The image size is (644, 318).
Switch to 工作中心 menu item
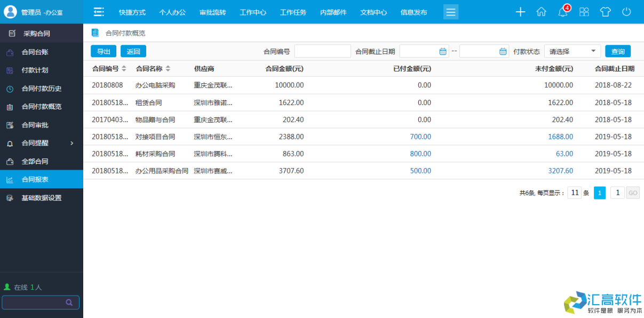[253, 11]
